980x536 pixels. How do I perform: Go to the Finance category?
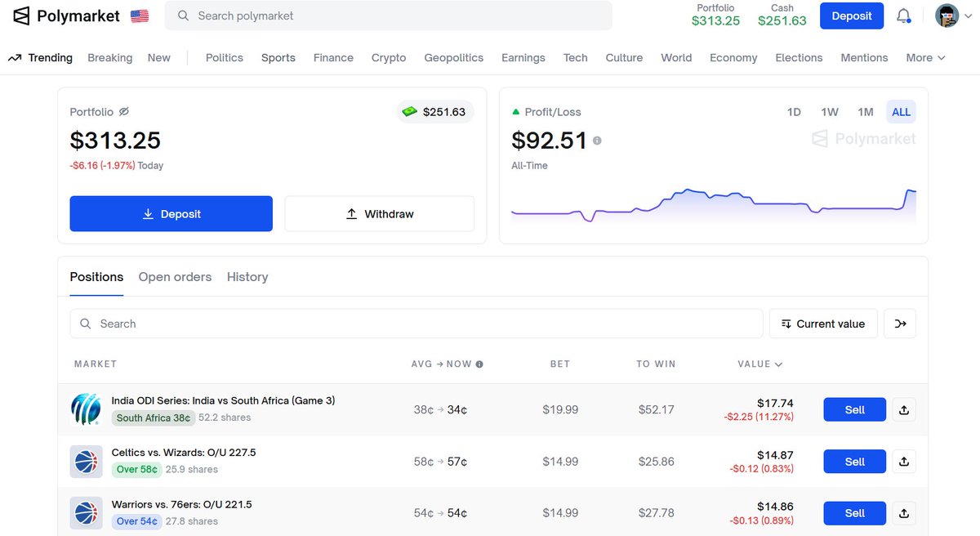(x=333, y=58)
